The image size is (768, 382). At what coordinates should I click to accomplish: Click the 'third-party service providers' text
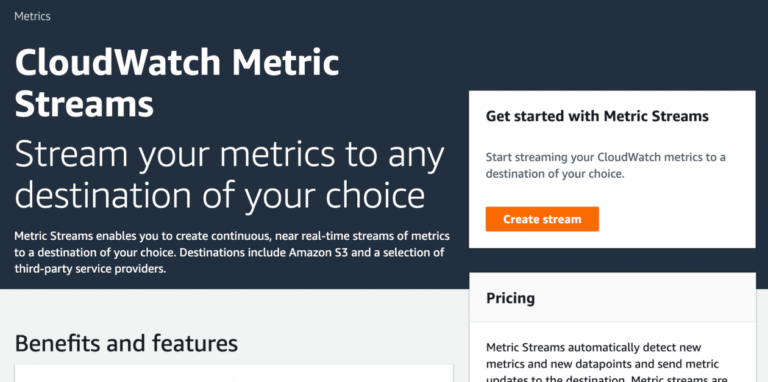click(x=90, y=269)
